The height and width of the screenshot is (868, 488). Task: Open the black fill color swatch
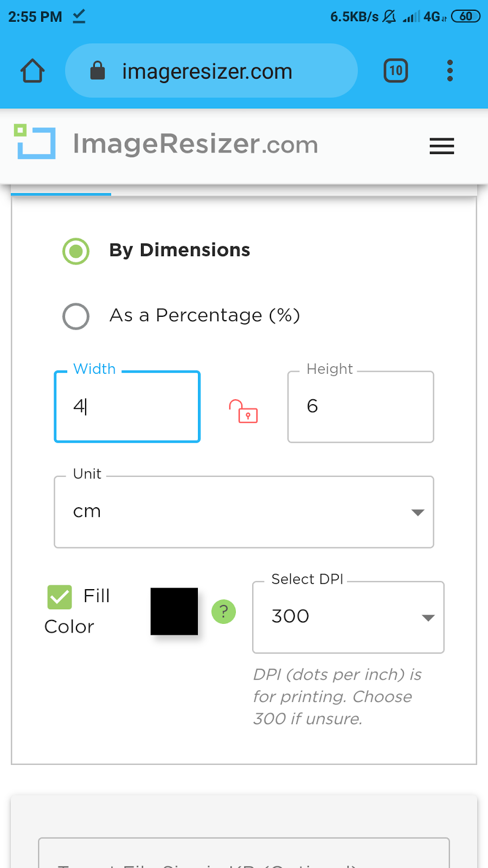click(x=174, y=611)
